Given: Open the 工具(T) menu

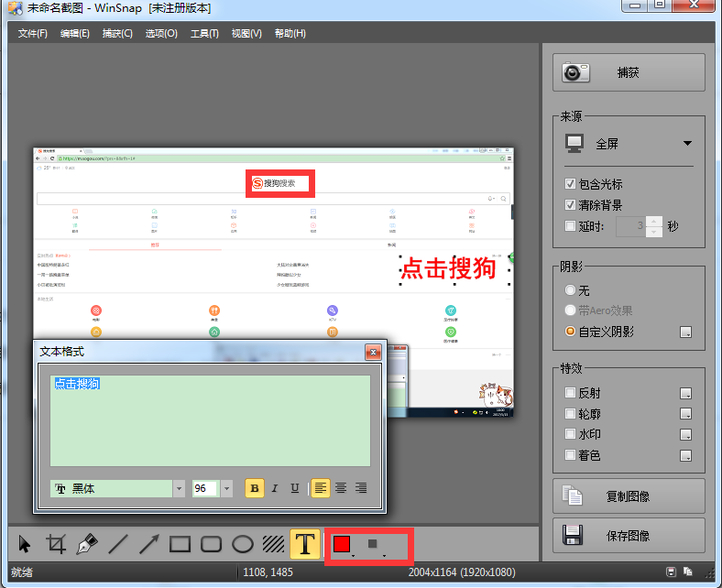Looking at the screenshot, I should (x=204, y=34).
